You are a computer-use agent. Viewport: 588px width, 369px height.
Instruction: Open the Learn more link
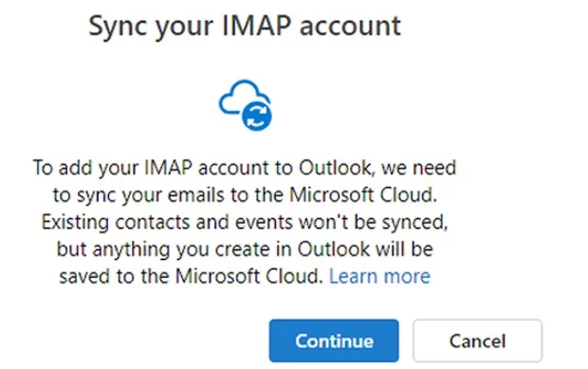point(379,276)
